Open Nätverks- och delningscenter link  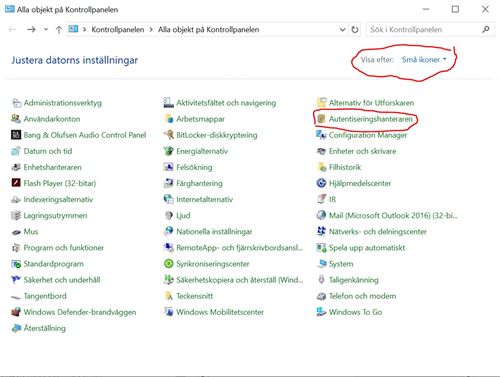click(378, 232)
